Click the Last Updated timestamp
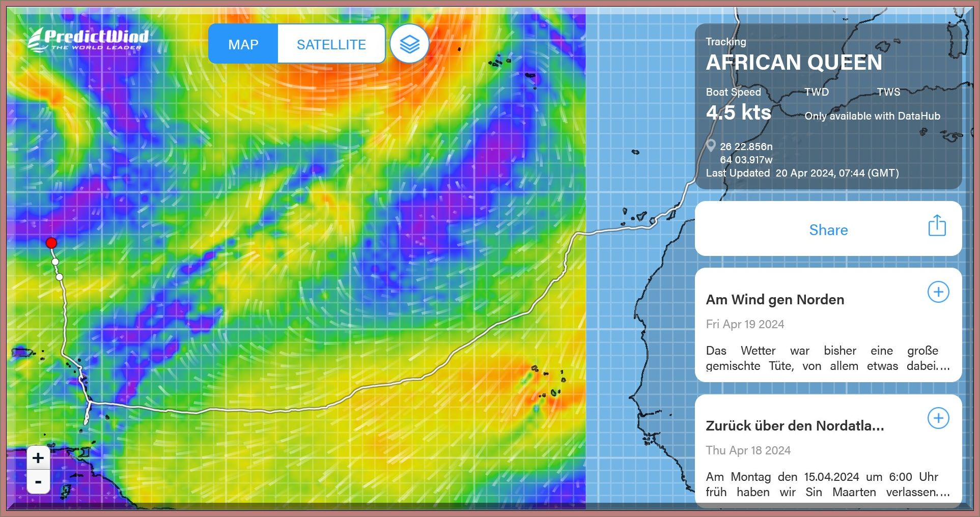Image resolution: width=980 pixels, height=517 pixels. (x=802, y=173)
